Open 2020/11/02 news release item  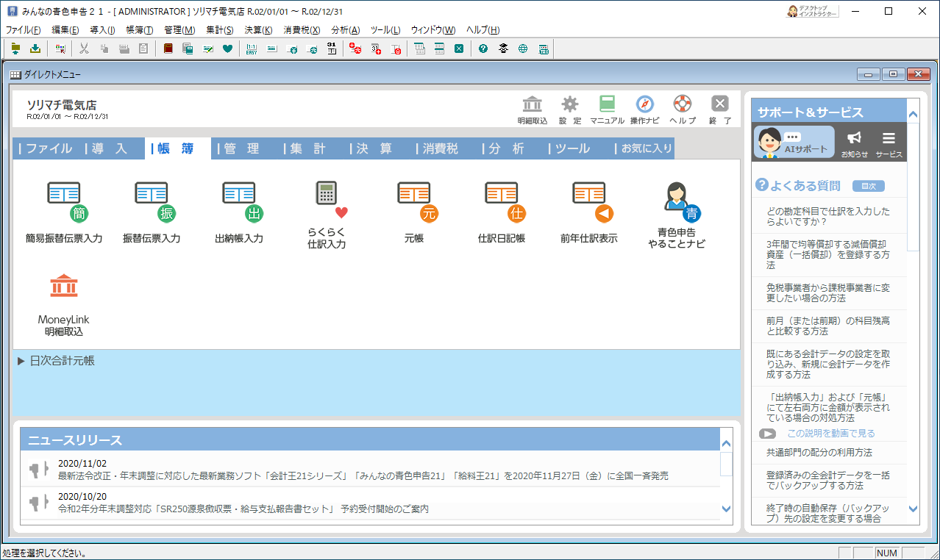tap(370, 470)
